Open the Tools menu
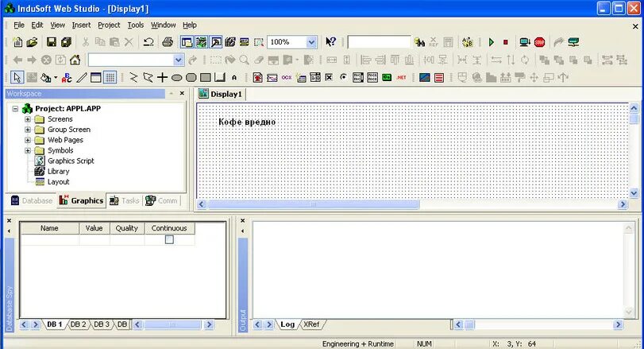The image size is (644, 349). coord(136,25)
